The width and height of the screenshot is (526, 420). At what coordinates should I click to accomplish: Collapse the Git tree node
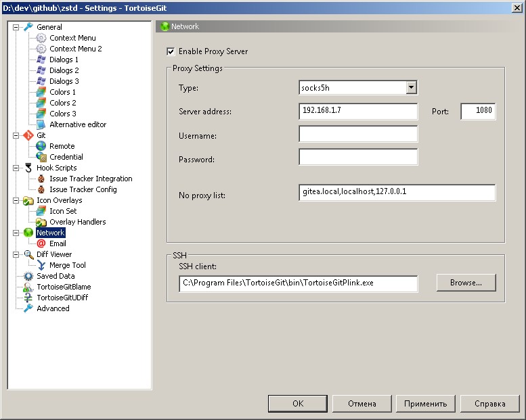coord(16,135)
